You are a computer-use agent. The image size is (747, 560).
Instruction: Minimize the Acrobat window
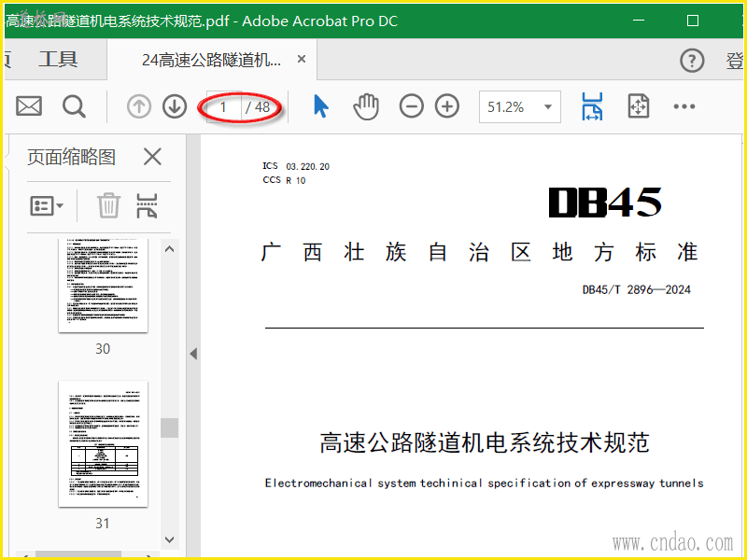click(639, 21)
